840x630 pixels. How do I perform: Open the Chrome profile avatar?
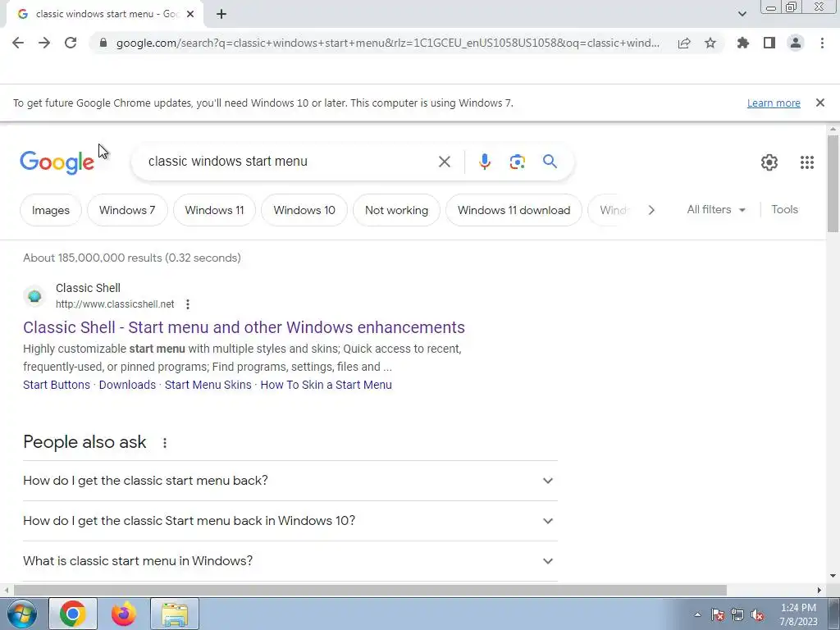796,43
